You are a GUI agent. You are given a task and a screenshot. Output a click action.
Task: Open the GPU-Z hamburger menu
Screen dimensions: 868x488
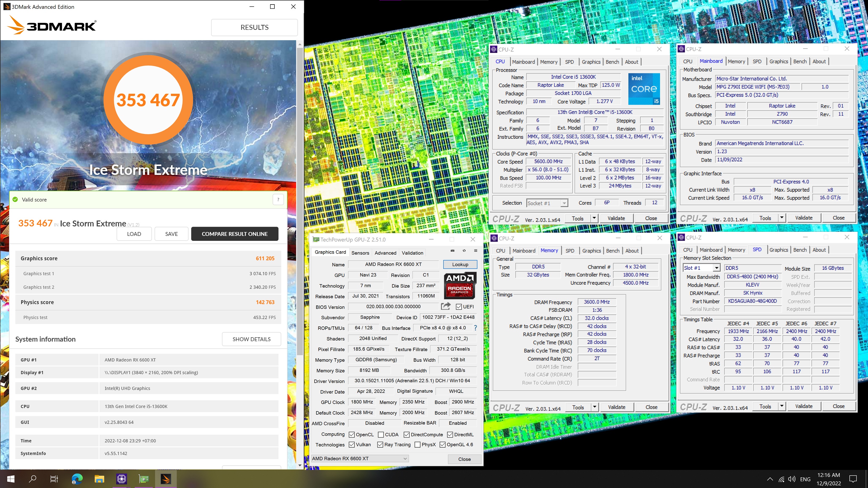475,251
